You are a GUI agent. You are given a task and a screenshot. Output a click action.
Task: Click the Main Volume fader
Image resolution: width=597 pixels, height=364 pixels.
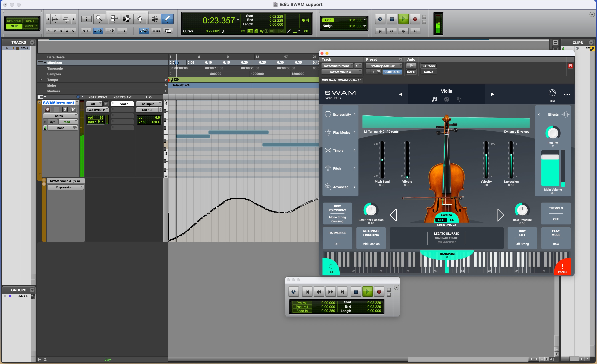coord(550,157)
